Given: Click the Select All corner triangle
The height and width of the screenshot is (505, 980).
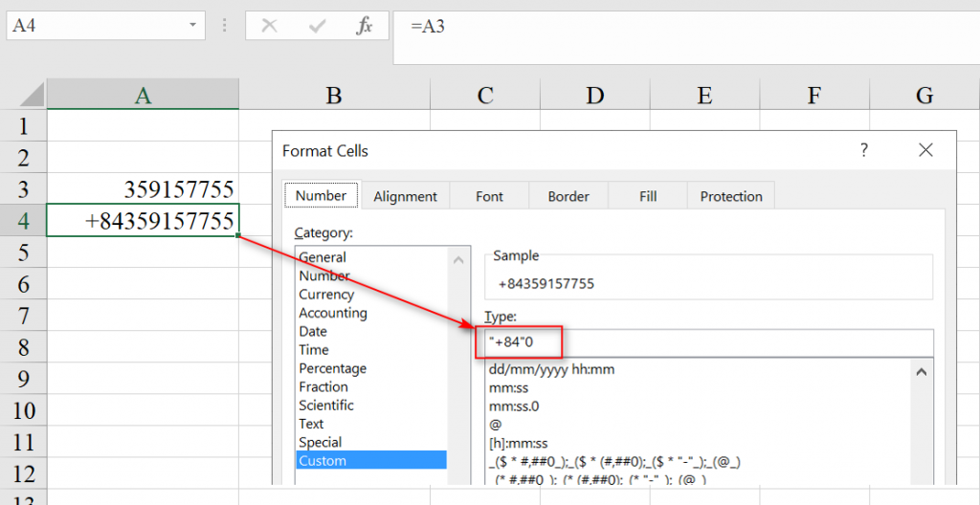Looking at the screenshot, I should tap(33, 94).
